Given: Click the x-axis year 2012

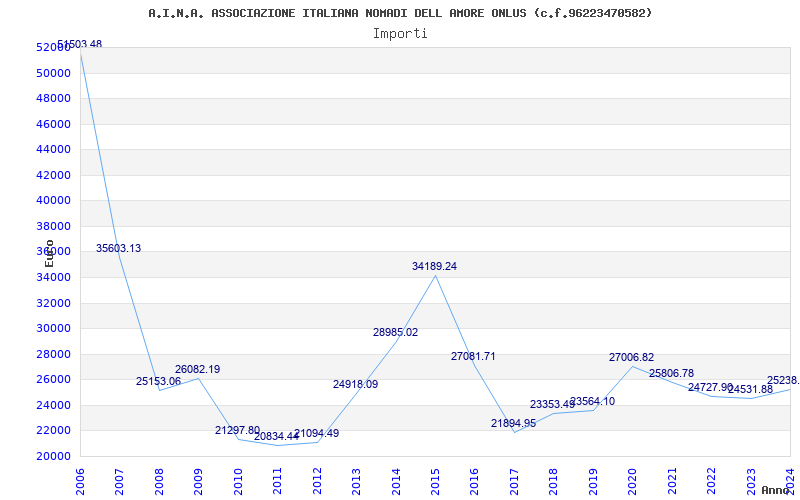Looking at the screenshot, I should click(x=317, y=481).
